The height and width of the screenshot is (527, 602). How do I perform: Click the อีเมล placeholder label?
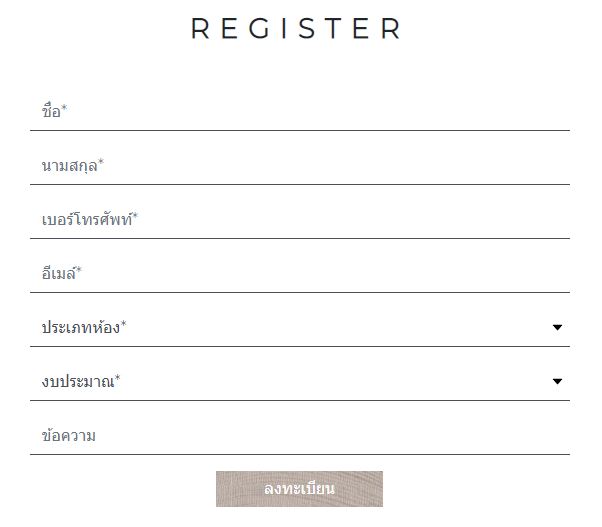tap(58, 274)
